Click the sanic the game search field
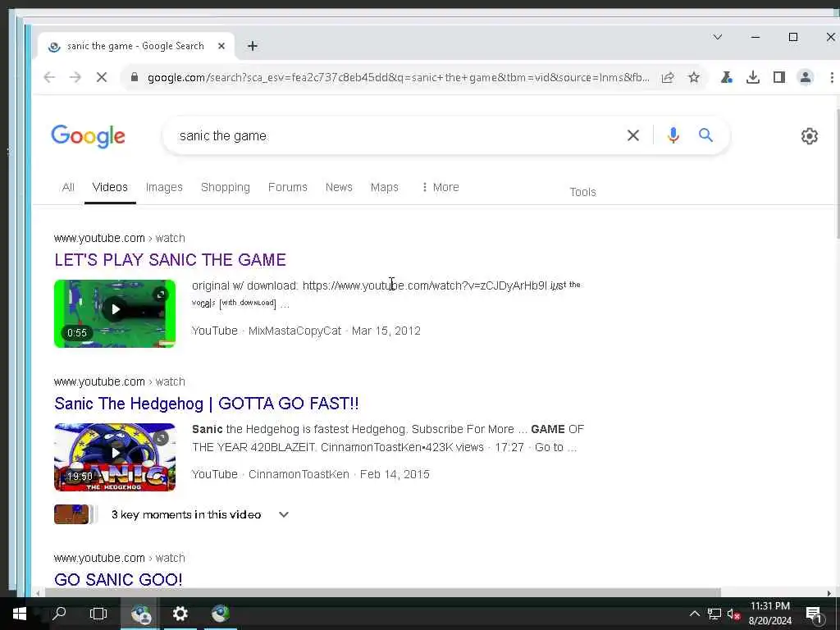Viewport: 840px width, 630px height. point(396,135)
